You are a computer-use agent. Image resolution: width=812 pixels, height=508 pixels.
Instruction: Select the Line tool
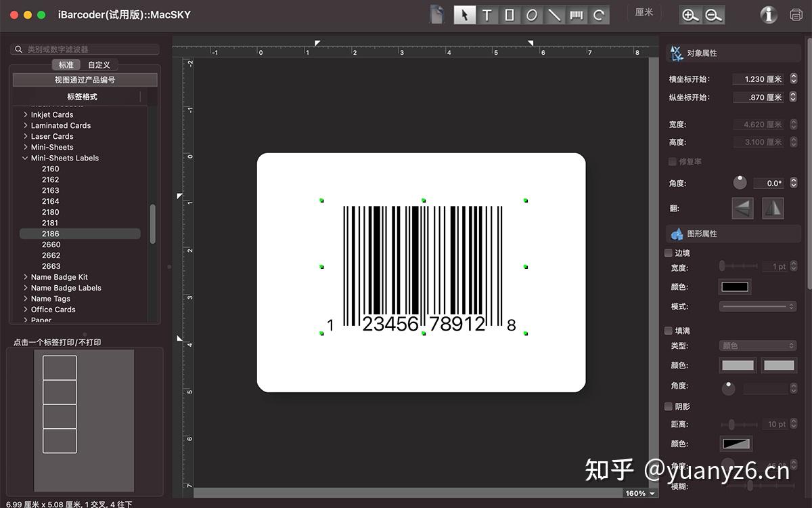(x=554, y=14)
